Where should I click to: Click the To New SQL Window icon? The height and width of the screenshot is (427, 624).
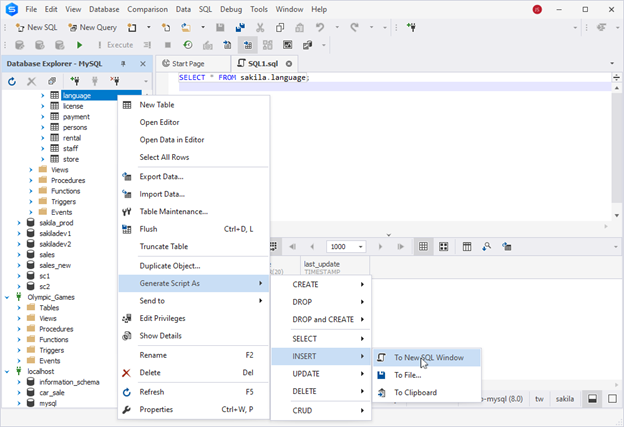coord(382,357)
